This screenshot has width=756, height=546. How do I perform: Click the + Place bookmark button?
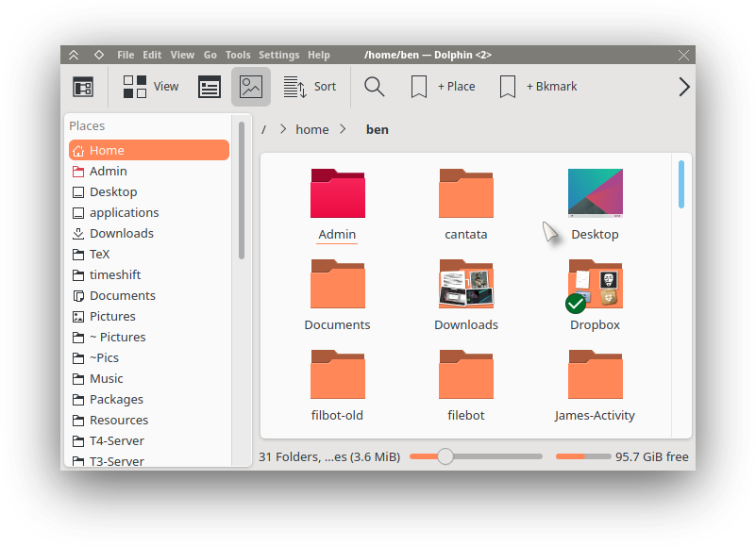[443, 87]
